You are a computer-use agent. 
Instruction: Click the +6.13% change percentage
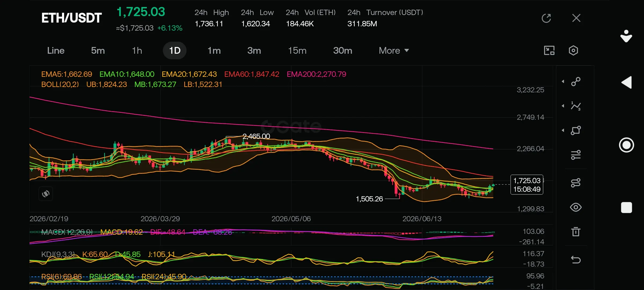point(170,28)
